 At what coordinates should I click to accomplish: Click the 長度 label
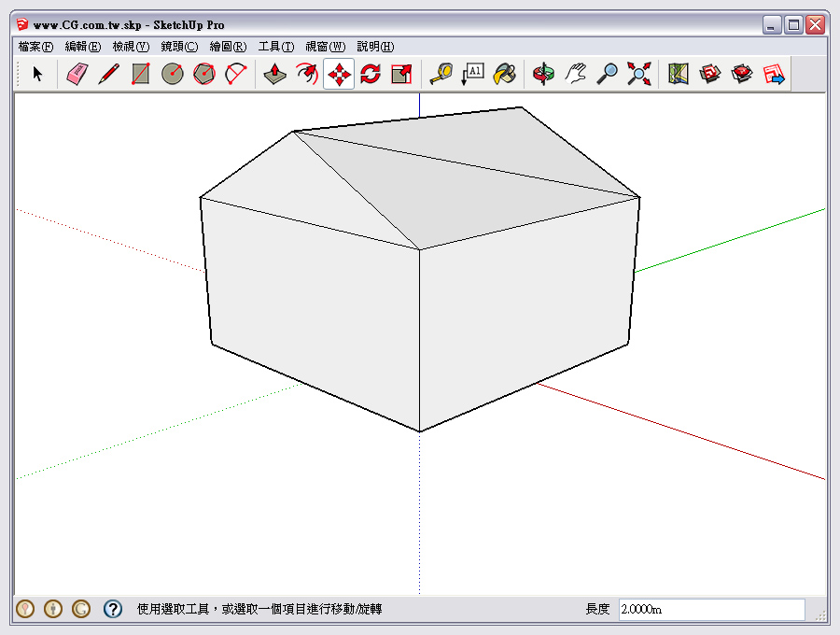(598, 609)
